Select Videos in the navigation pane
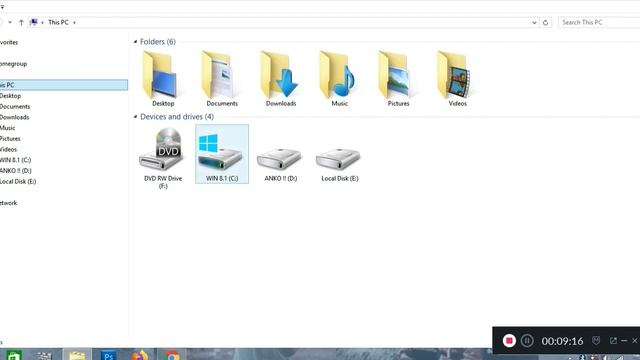This screenshot has height=360, width=640. pyautogui.click(x=9, y=149)
